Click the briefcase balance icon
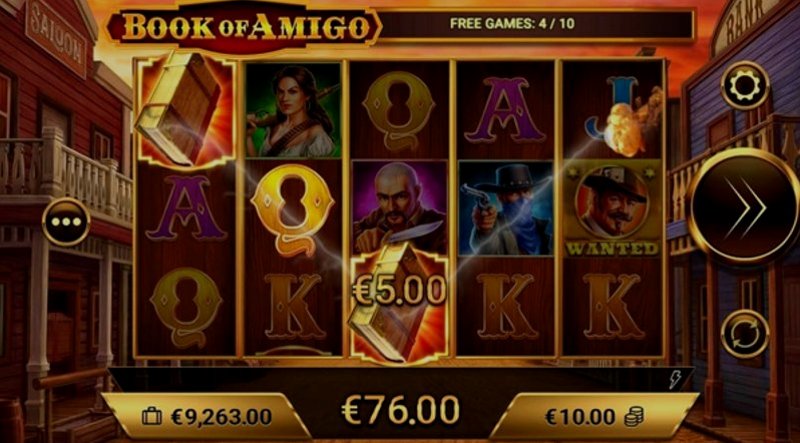 tap(152, 416)
